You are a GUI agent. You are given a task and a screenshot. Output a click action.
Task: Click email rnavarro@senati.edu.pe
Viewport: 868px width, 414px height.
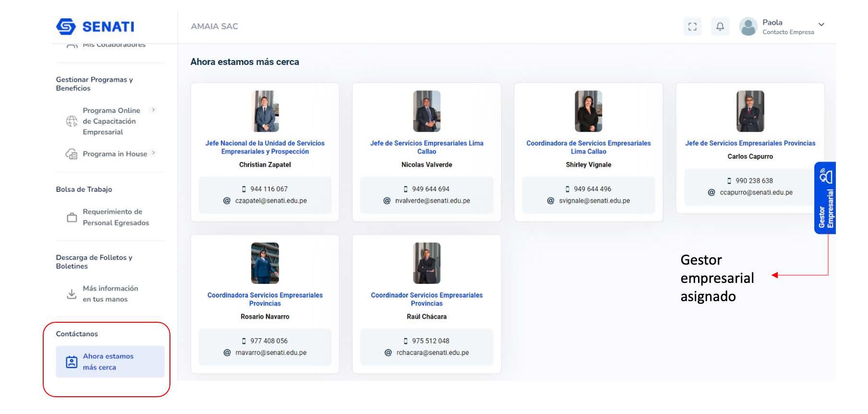click(271, 353)
